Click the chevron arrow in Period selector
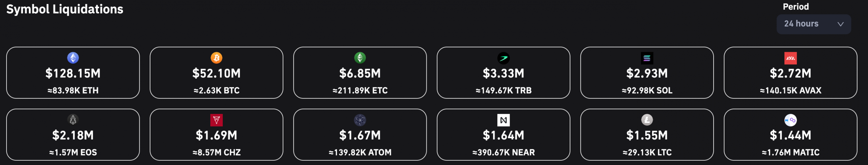The image size is (868, 165). [x=841, y=24]
